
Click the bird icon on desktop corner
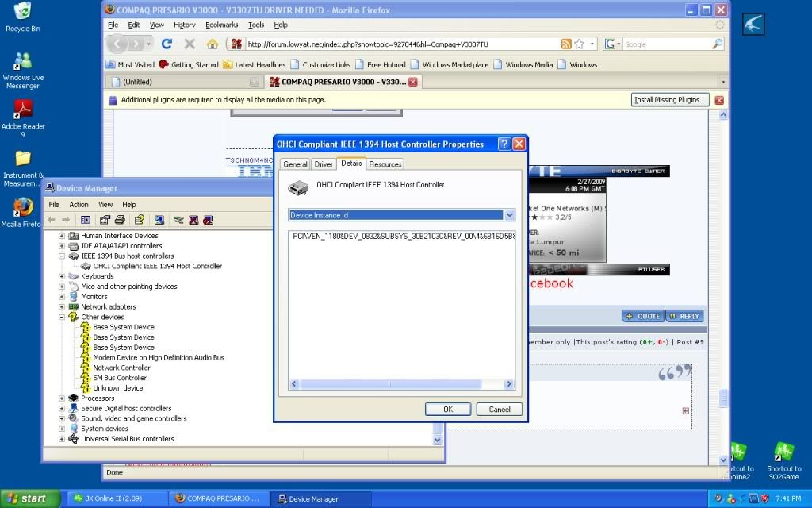tap(753, 24)
